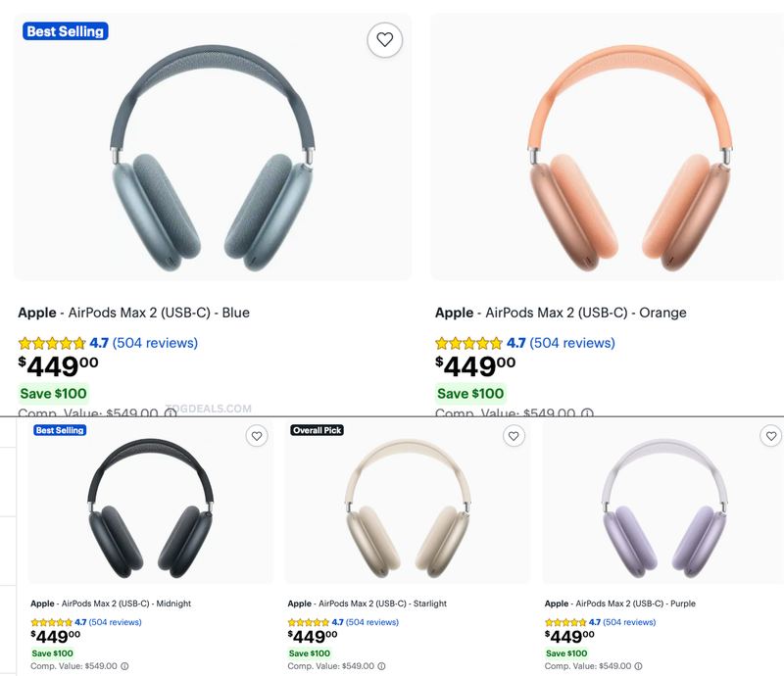The height and width of the screenshot is (676, 784).
Task: Open Apple AirPods Max 2 Blue product link
Action: coord(133,313)
